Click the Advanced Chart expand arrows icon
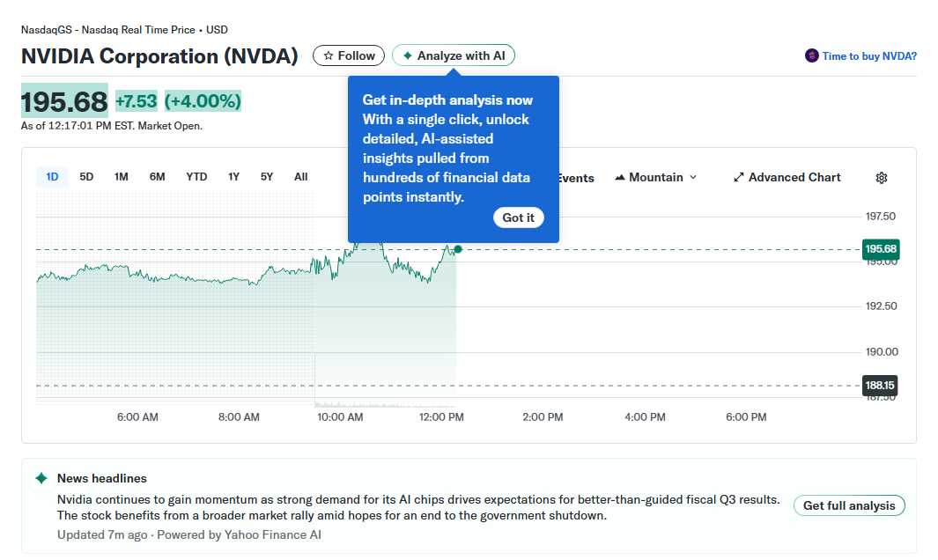The image size is (938, 560). click(x=739, y=178)
